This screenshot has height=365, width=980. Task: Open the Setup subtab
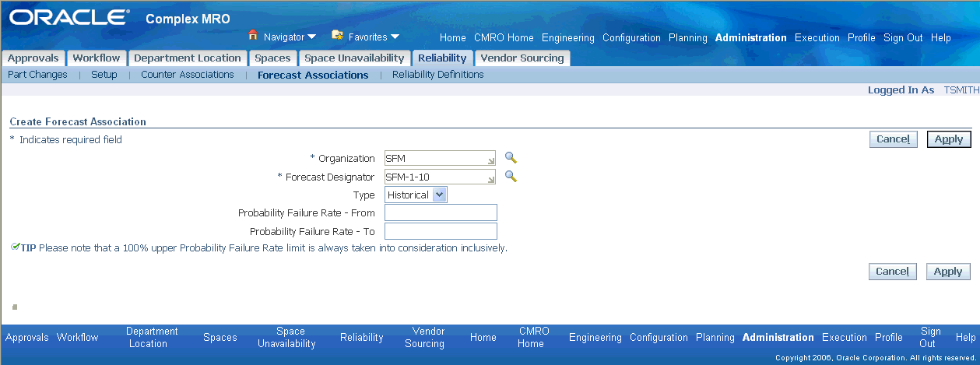(x=104, y=75)
